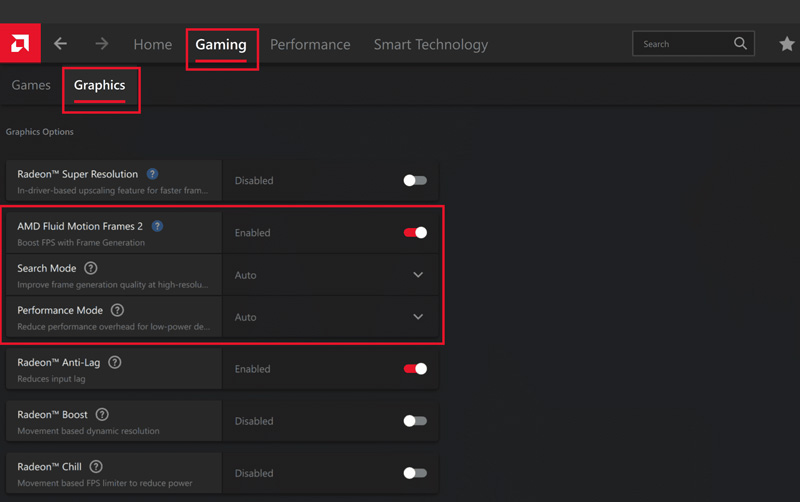Select the Graphics sub-tab
This screenshot has height=502, width=800.
[99, 85]
